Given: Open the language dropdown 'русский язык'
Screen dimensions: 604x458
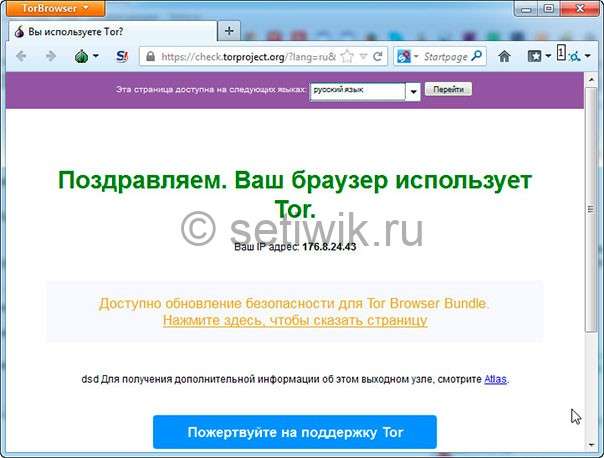Looking at the screenshot, I should (364, 92).
